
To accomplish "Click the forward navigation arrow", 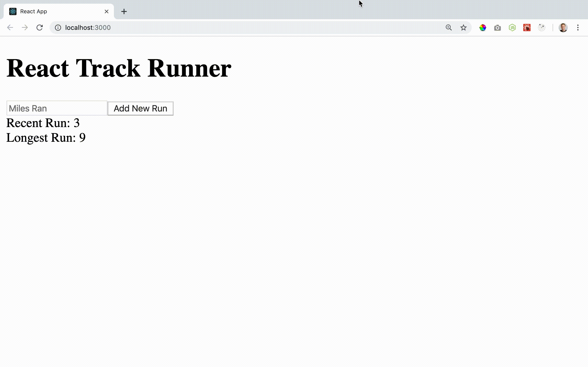I will coord(24,28).
